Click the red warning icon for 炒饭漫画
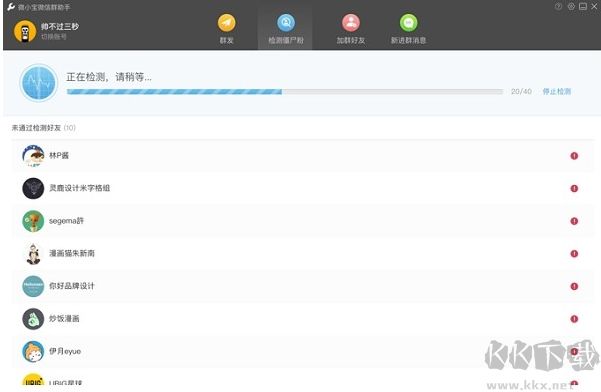The width and height of the screenshot is (601, 392). point(574,318)
